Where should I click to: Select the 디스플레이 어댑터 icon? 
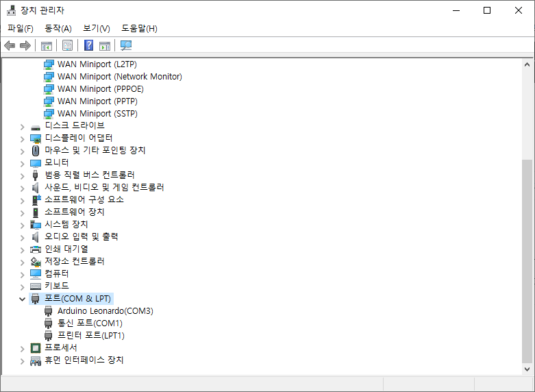pos(36,138)
